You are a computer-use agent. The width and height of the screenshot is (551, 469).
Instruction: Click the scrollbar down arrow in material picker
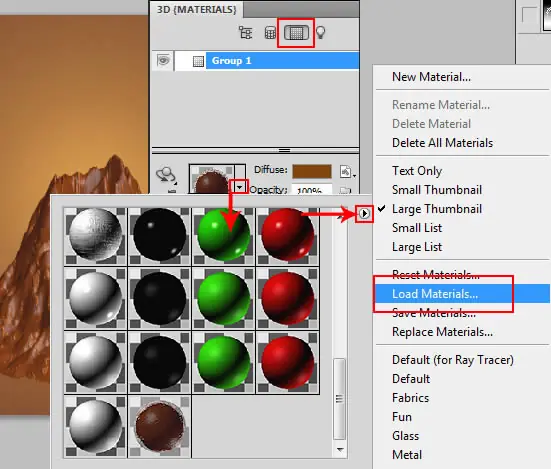340,450
